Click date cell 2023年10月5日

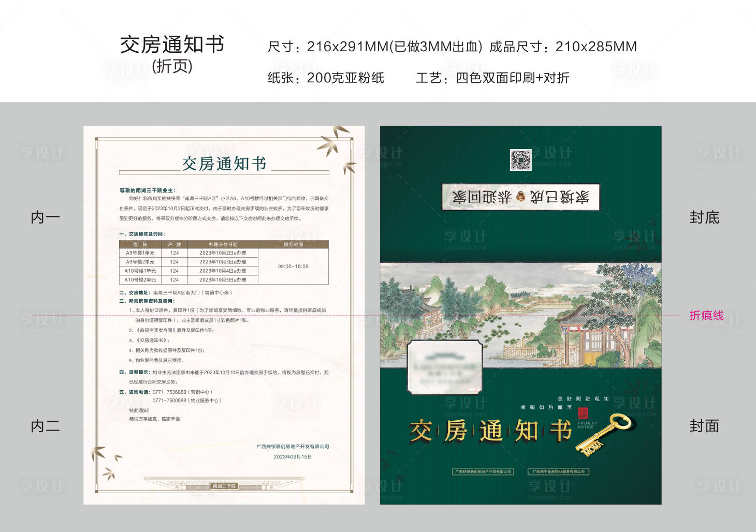pos(223,279)
